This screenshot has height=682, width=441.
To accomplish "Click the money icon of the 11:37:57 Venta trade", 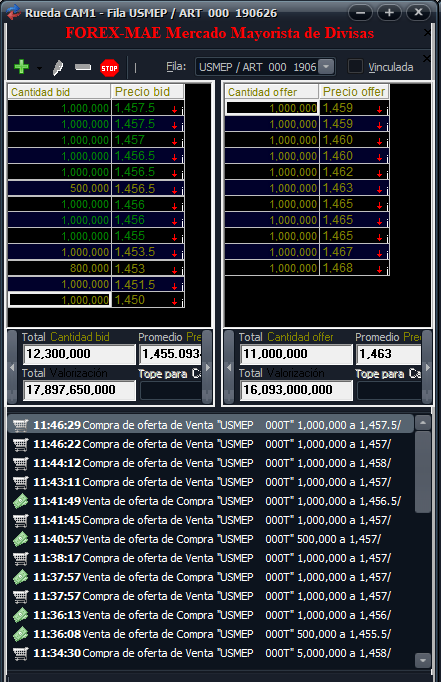I will pyautogui.click(x=20, y=577).
